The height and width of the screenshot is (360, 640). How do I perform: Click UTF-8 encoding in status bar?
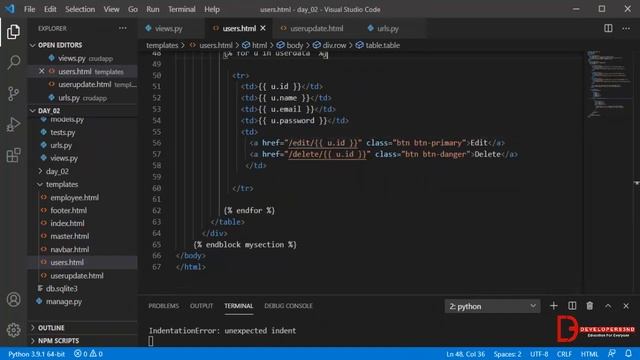[539, 354]
